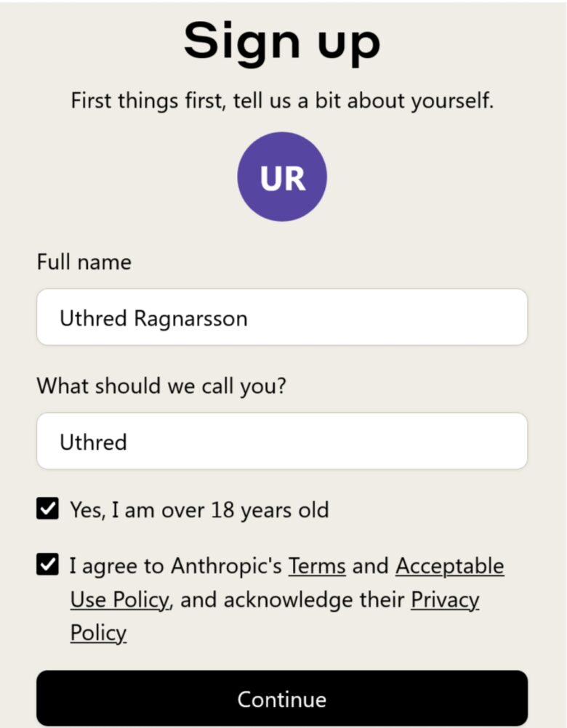Click the 'First things first' subtitle text
The height and width of the screenshot is (728, 567).
[282, 100]
